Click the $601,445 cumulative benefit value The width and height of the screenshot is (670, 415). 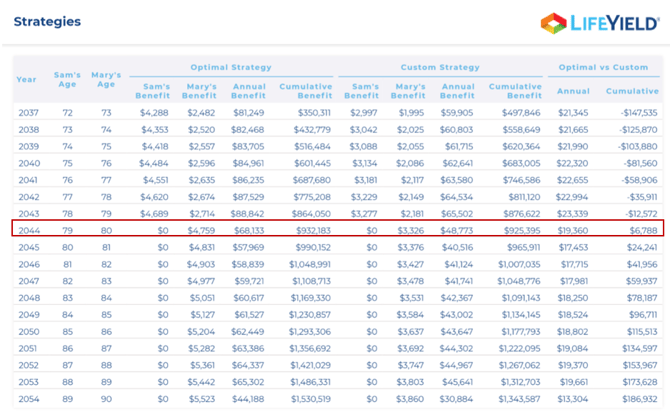312,163
